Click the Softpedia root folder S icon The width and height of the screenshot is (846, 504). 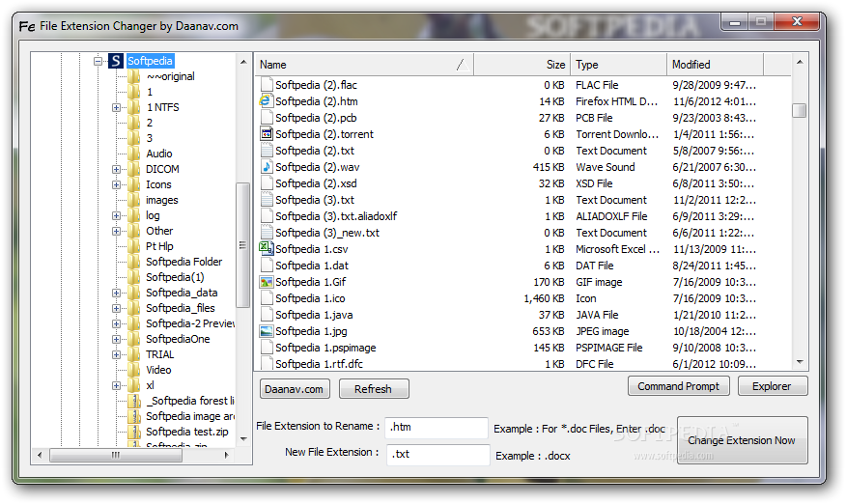click(116, 61)
